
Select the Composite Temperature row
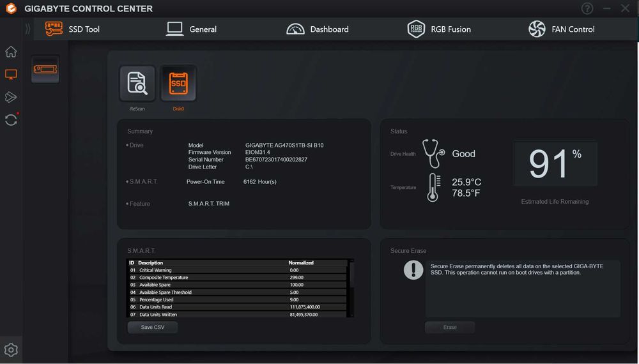tap(237, 277)
